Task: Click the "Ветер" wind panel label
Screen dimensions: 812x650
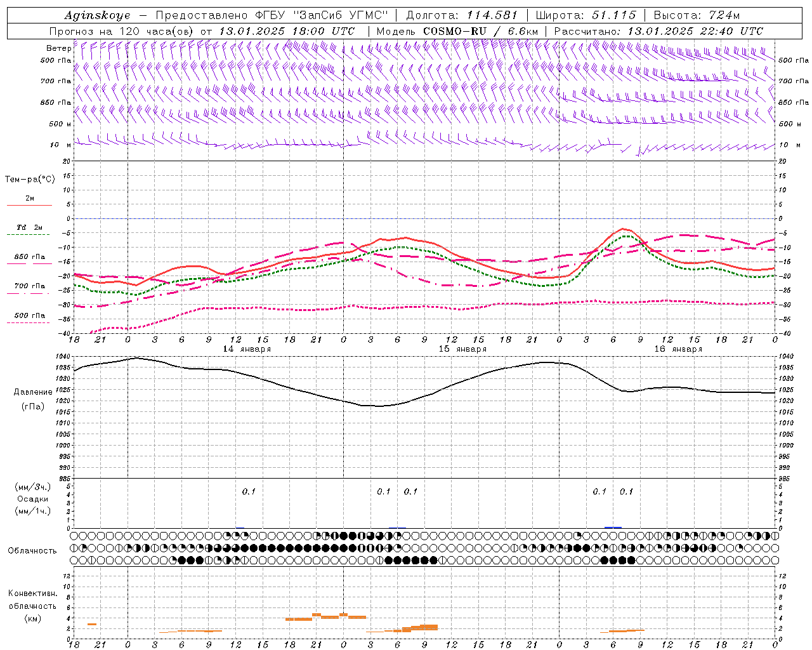Action: tap(59, 48)
